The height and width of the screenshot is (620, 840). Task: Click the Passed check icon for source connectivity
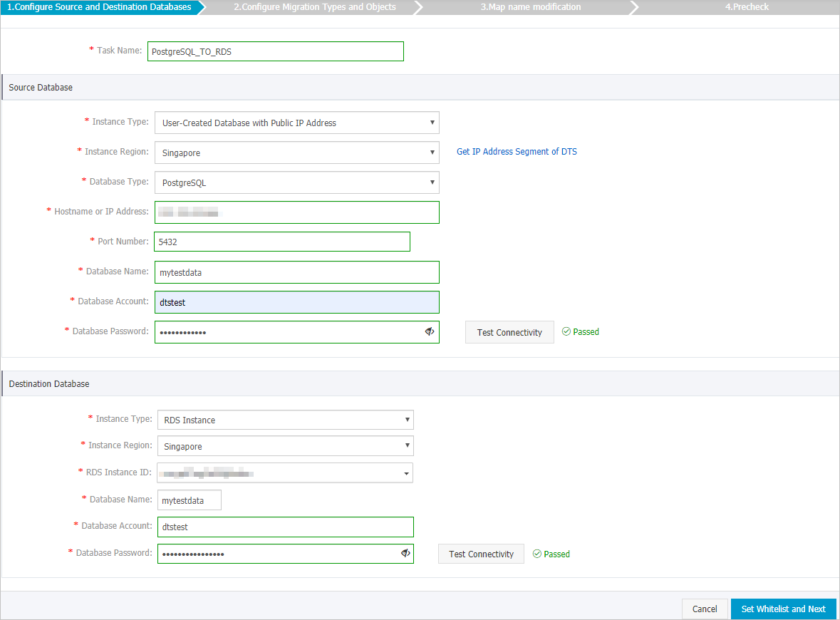(566, 331)
